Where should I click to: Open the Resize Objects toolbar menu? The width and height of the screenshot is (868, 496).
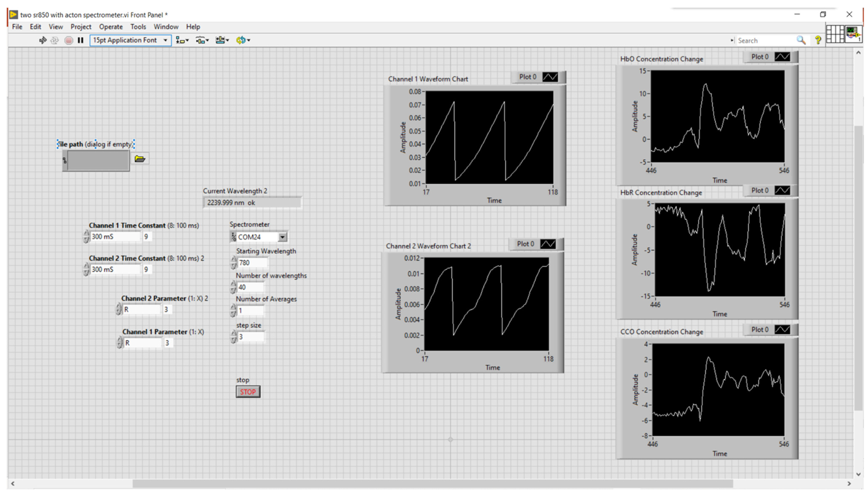click(x=222, y=40)
